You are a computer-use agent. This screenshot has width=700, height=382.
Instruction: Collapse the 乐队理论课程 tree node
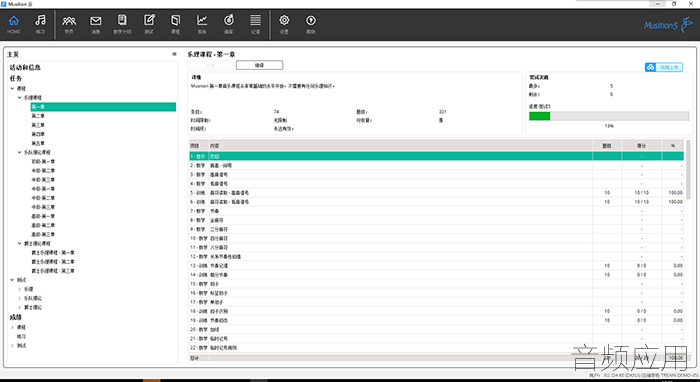click(19, 152)
